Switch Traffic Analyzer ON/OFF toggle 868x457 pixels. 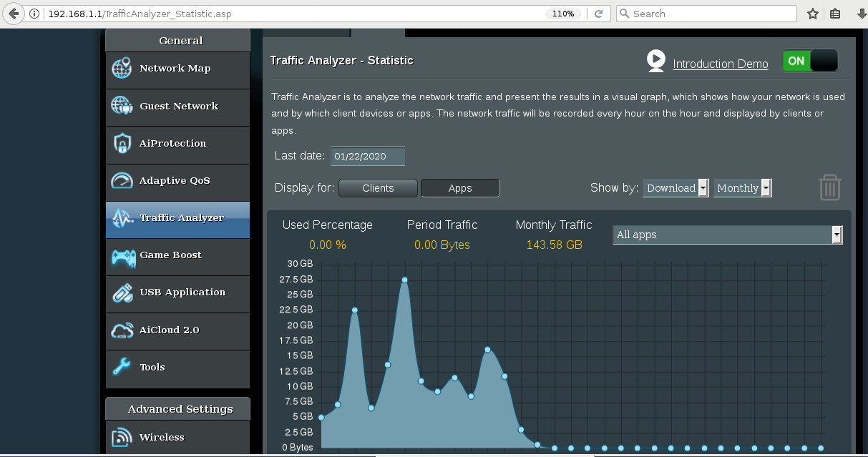tap(809, 62)
